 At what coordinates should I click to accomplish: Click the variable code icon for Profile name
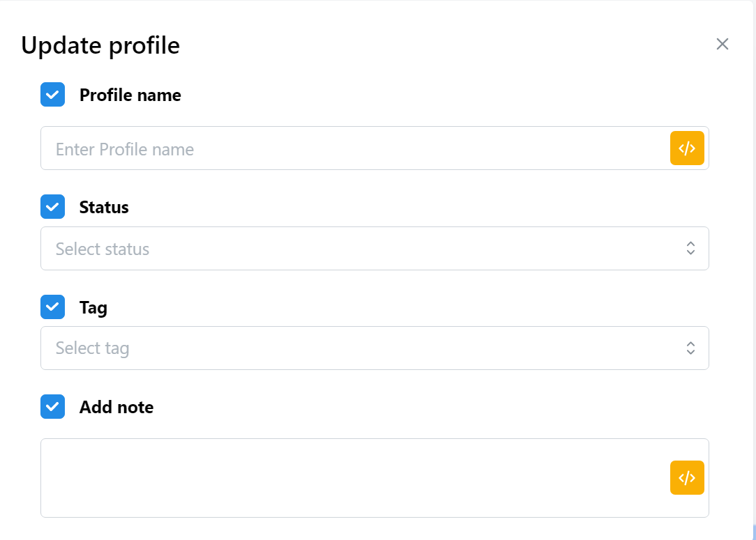pos(687,148)
